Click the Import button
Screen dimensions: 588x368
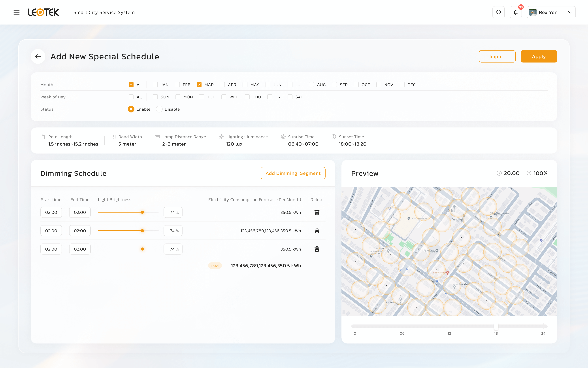click(497, 57)
